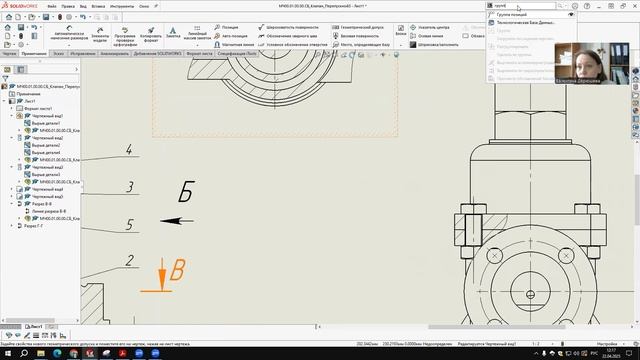The image size is (640, 360).
Task: Switch to the Лист1 sheet tab
Action: click(x=33, y=327)
